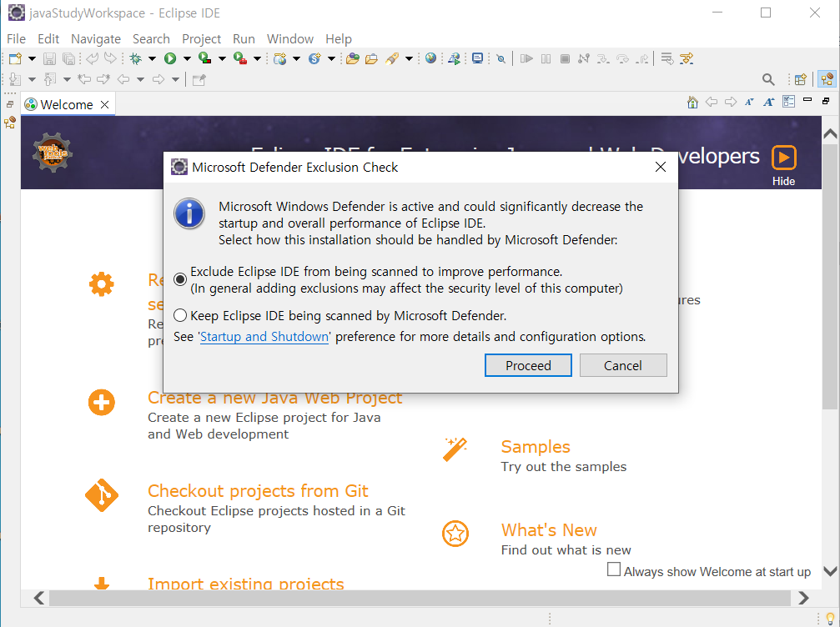Open the Startup and Shutdown link

pos(264,337)
